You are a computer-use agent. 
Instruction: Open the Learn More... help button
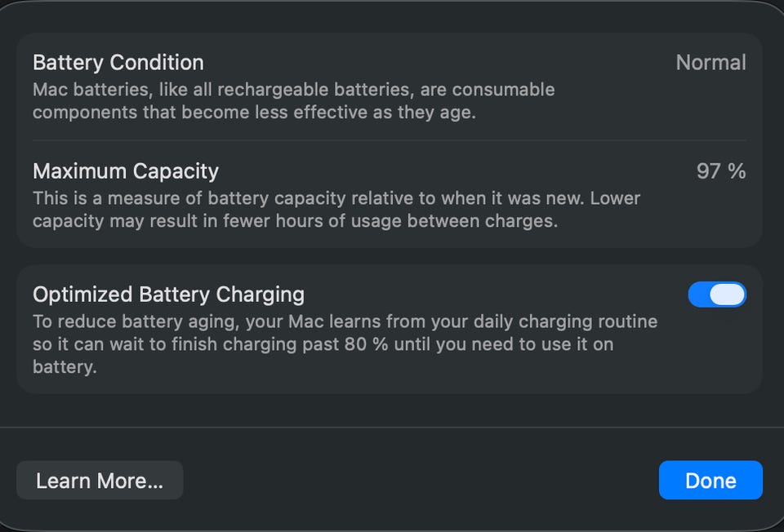(100, 481)
